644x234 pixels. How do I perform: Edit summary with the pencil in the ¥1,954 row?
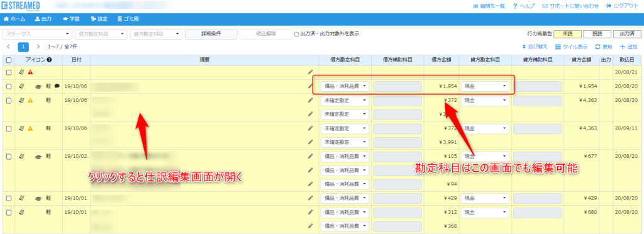click(311, 87)
